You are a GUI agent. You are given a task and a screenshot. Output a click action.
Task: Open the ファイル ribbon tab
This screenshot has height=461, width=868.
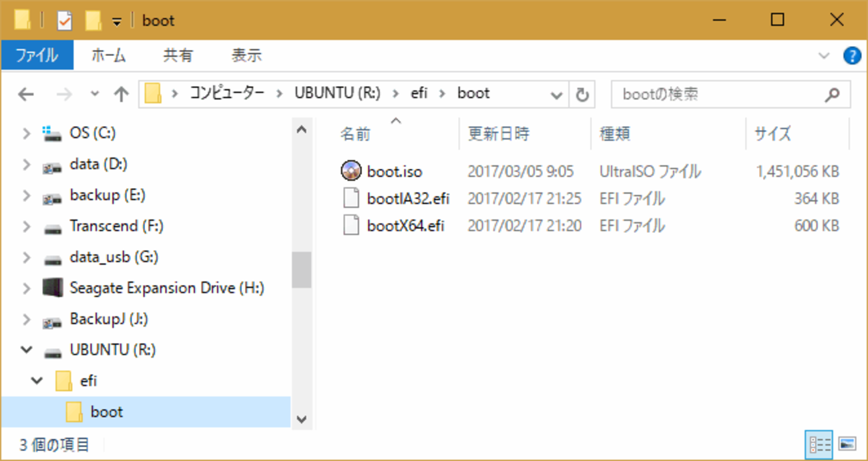point(37,55)
